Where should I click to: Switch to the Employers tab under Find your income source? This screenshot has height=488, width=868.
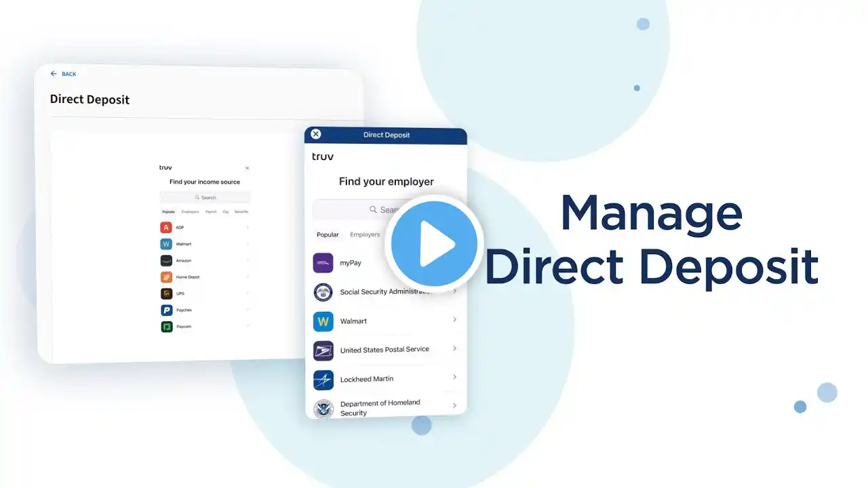pos(190,211)
